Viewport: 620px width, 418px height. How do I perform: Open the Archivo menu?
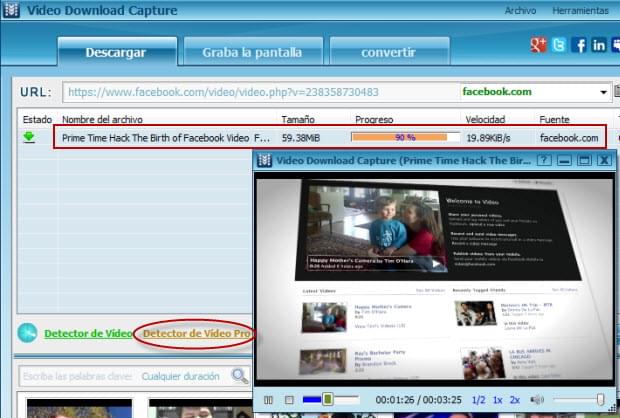(x=520, y=11)
